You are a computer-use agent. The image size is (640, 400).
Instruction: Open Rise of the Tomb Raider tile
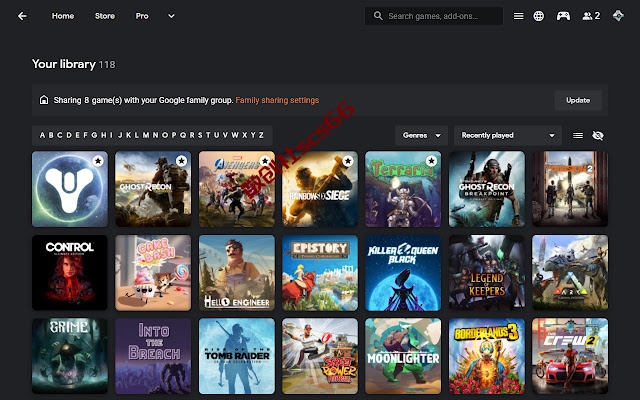click(237, 356)
